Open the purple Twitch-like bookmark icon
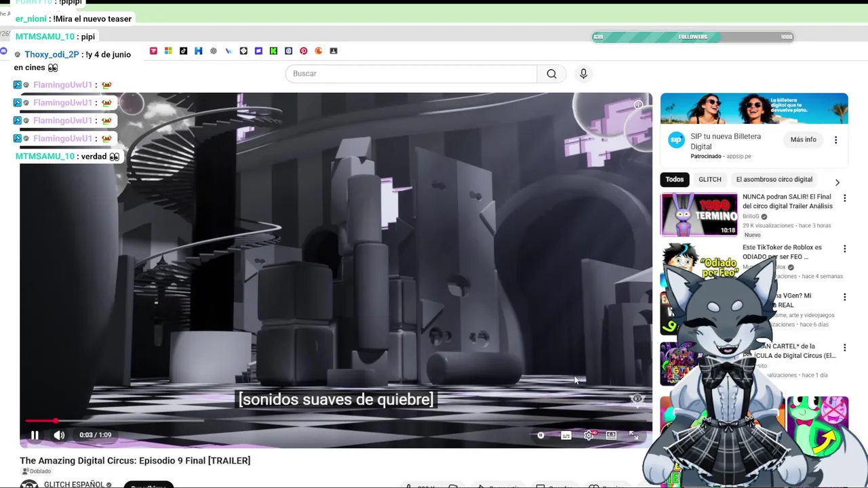Viewport: 868px width, 488px height. (x=258, y=51)
